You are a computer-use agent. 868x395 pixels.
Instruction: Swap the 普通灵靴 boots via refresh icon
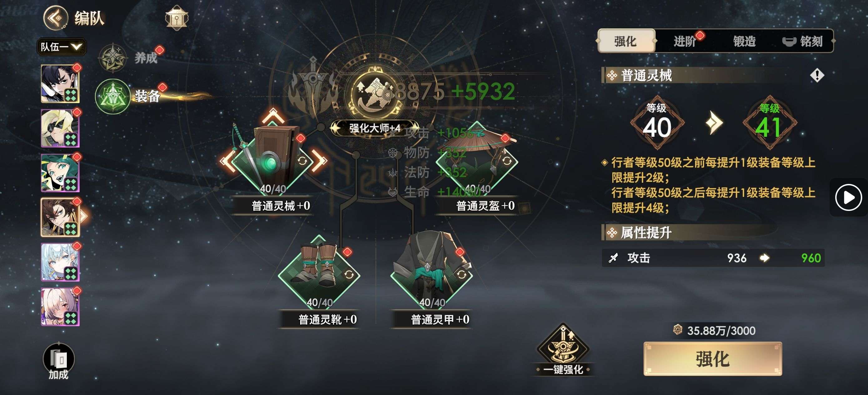(349, 275)
